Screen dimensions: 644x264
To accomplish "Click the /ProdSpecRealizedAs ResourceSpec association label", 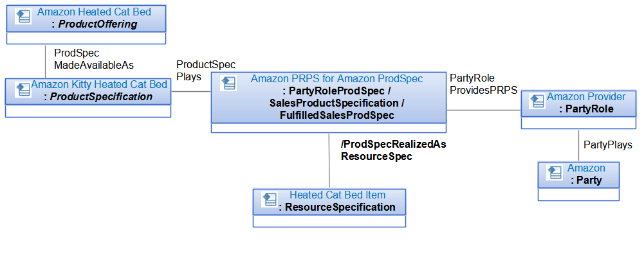I will point(394,150).
